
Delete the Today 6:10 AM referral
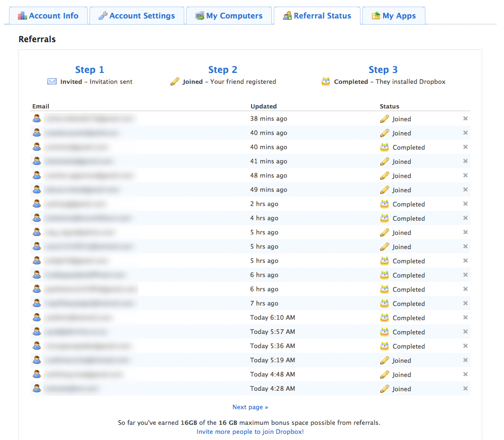[x=465, y=317]
